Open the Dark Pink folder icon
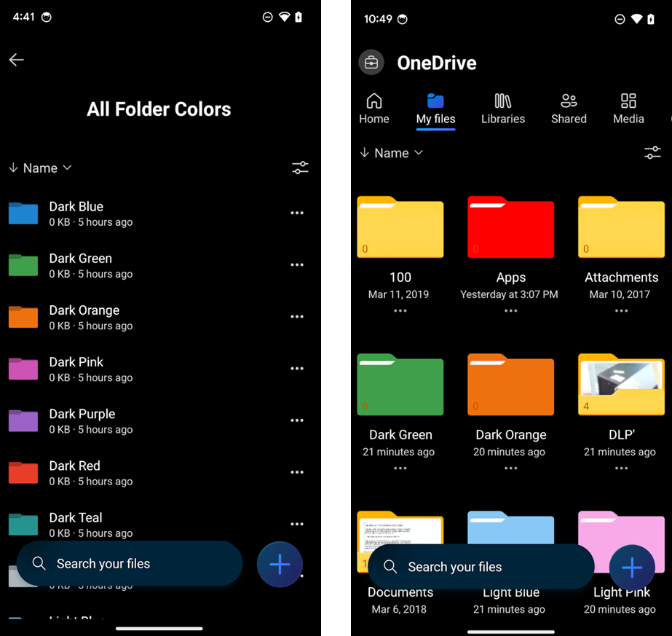Viewport: 672px width, 636px height. tap(23, 369)
